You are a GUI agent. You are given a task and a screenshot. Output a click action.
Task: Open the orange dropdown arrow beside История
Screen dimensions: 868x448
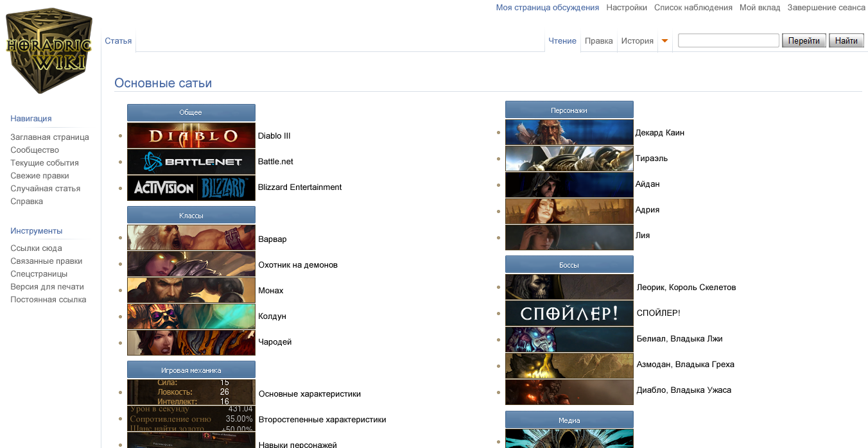tap(664, 41)
